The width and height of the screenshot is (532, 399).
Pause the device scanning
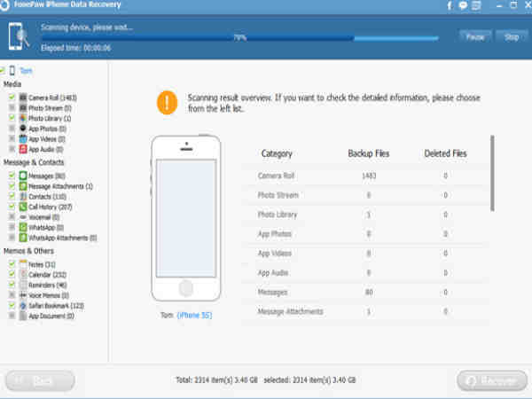tap(475, 37)
